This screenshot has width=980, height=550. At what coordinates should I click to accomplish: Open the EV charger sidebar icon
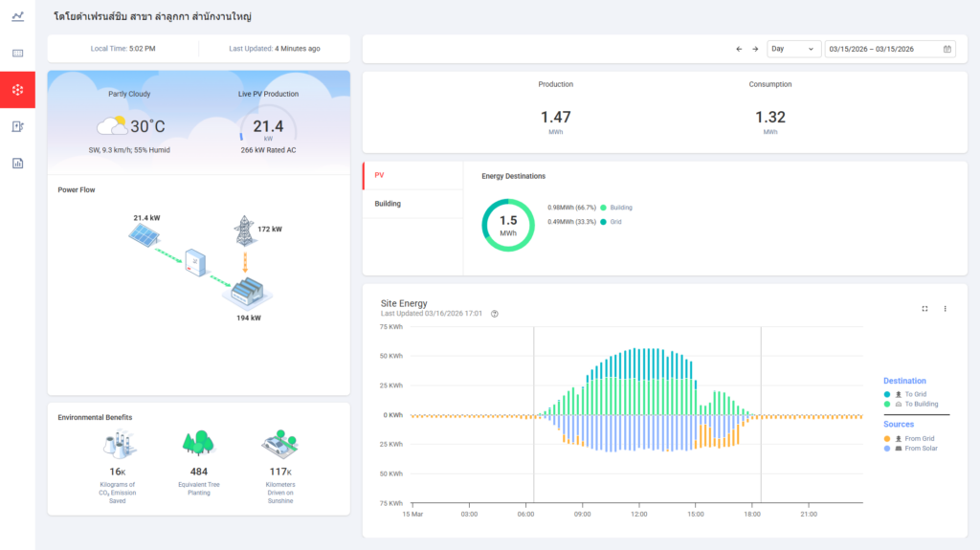17,126
